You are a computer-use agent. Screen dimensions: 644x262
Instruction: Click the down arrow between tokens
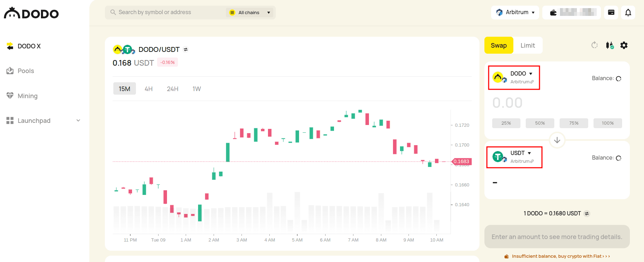coord(557,140)
